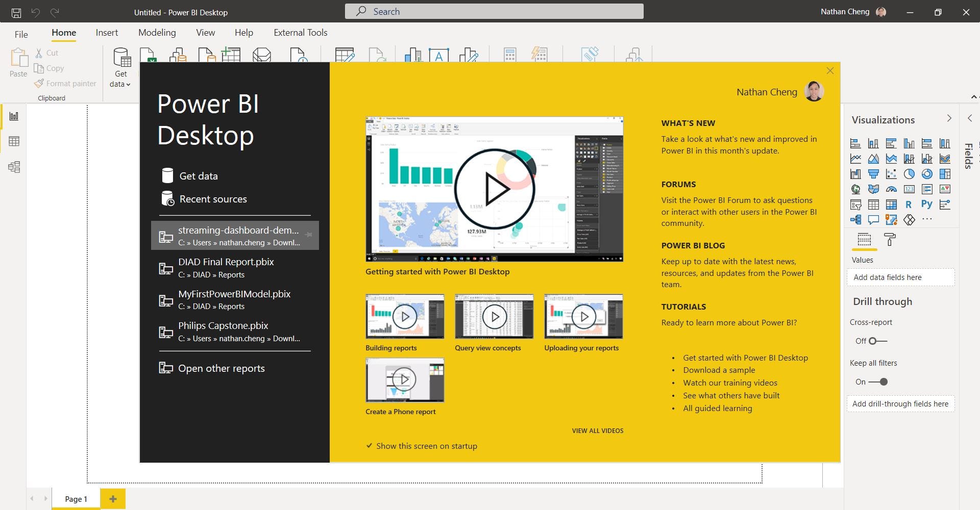Collapse the Visualizations pane with chevron

949,118
